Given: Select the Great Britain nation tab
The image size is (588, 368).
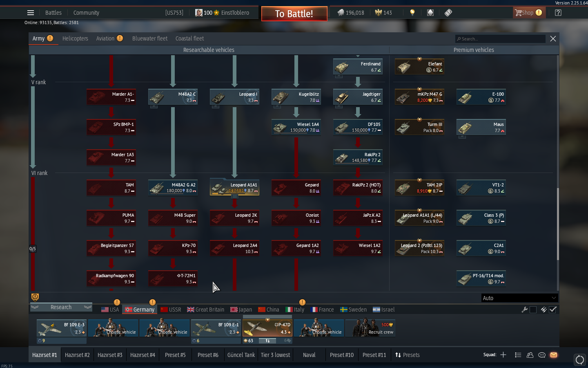Looking at the screenshot, I should coord(205,310).
